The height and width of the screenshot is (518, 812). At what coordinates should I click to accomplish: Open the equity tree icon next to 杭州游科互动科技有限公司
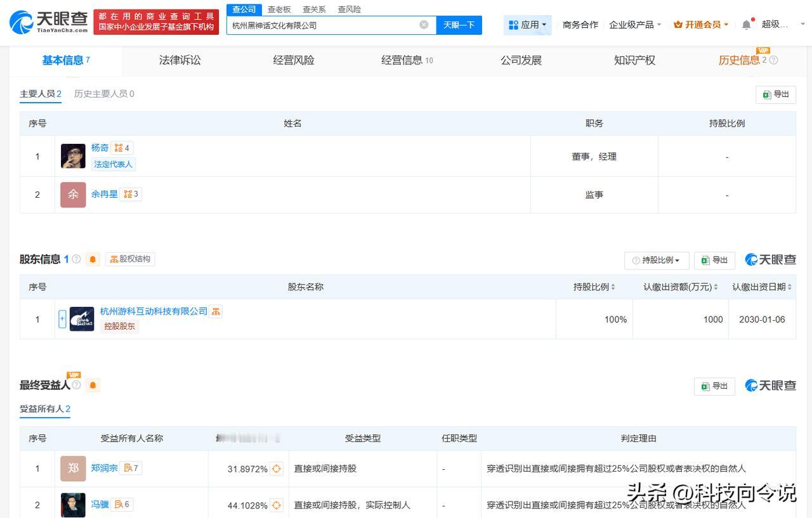pos(216,311)
